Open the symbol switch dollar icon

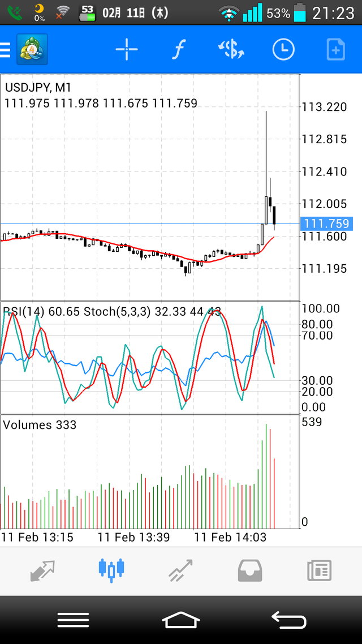231,49
